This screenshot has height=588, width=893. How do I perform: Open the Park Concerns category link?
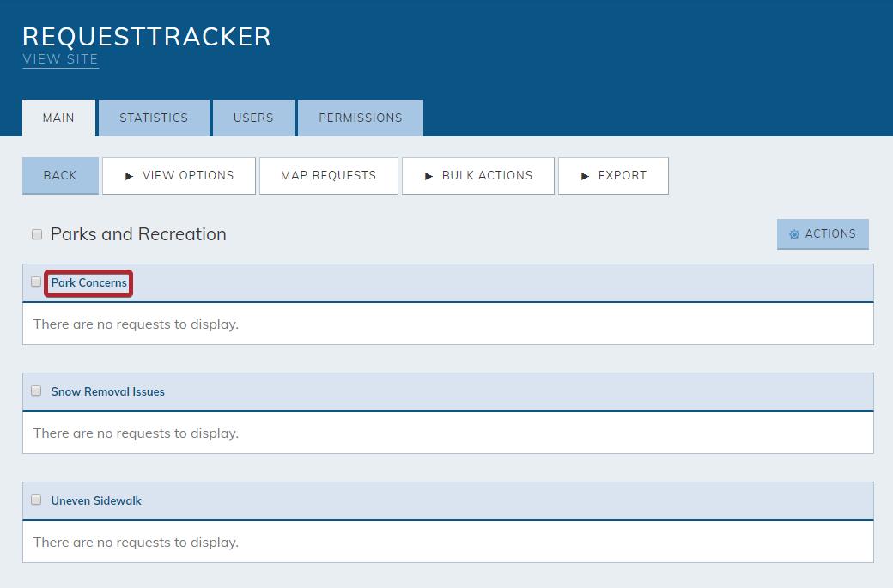click(88, 283)
